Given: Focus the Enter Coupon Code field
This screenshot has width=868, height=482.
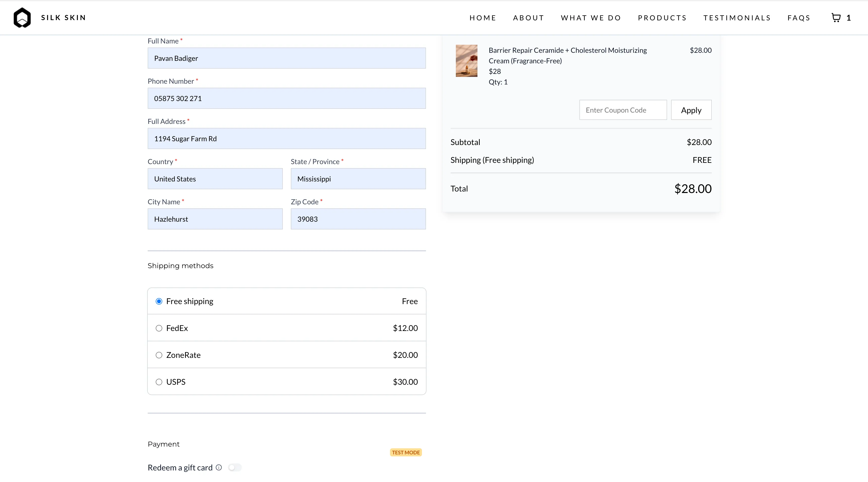Looking at the screenshot, I should 623,110.
